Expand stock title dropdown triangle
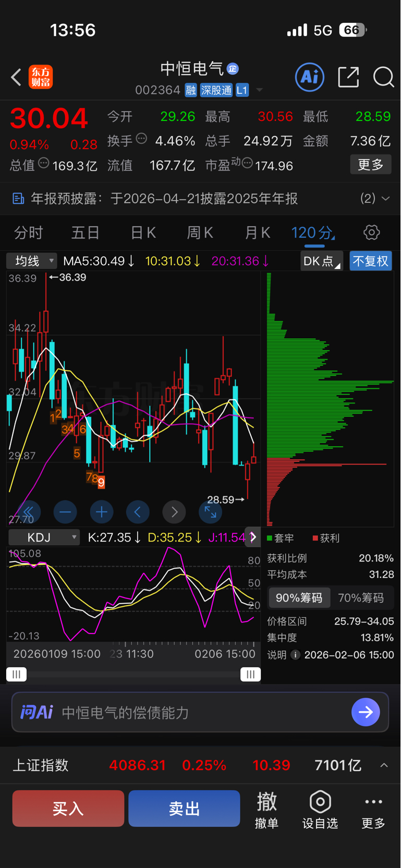The width and height of the screenshot is (401, 868). pyautogui.click(x=259, y=91)
